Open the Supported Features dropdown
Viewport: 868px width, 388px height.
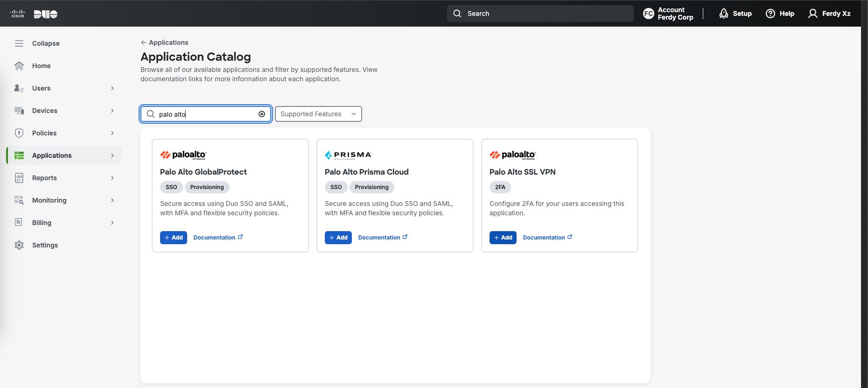pyautogui.click(x=318, y=114)
